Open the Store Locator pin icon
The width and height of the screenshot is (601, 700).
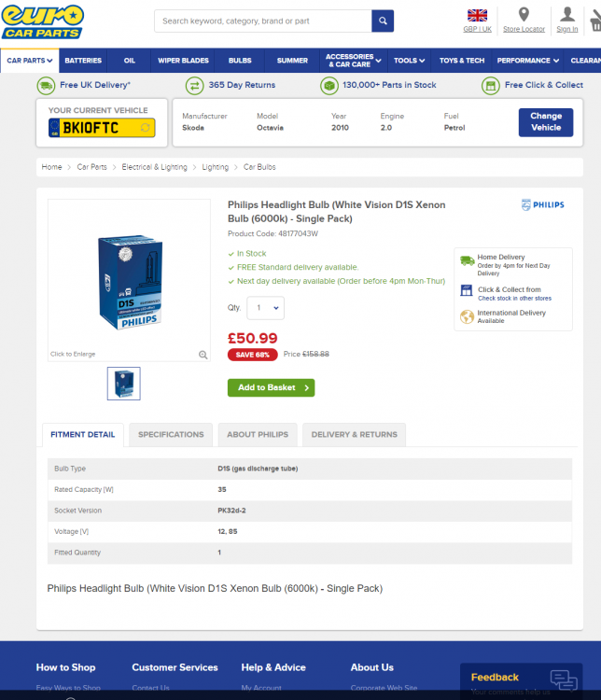click(524, 15)
